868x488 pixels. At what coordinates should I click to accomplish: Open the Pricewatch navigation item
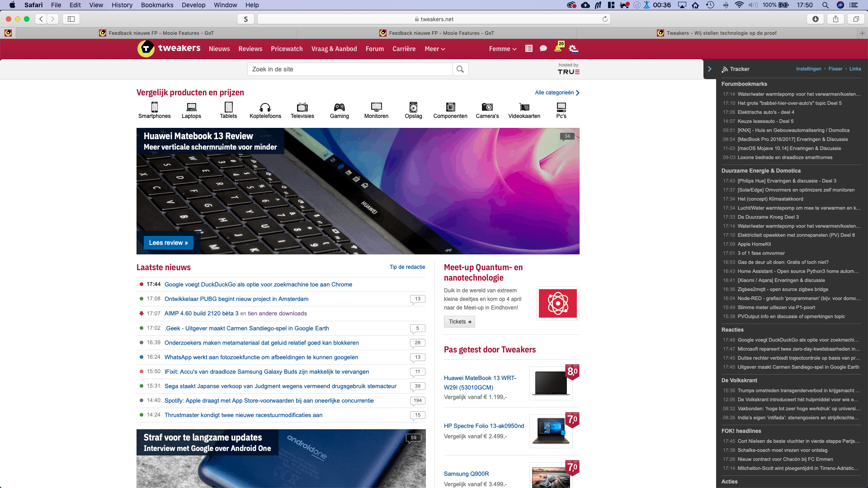coord(287,49)
